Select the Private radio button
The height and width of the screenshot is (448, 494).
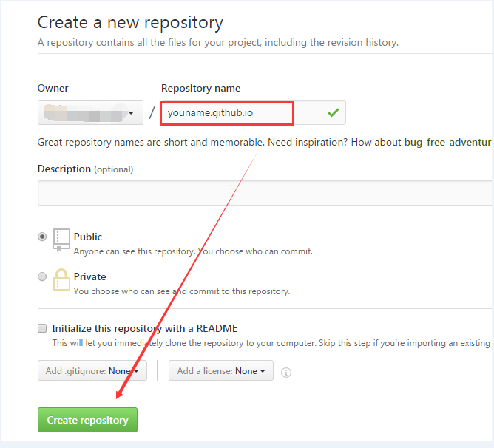point(42,276)
